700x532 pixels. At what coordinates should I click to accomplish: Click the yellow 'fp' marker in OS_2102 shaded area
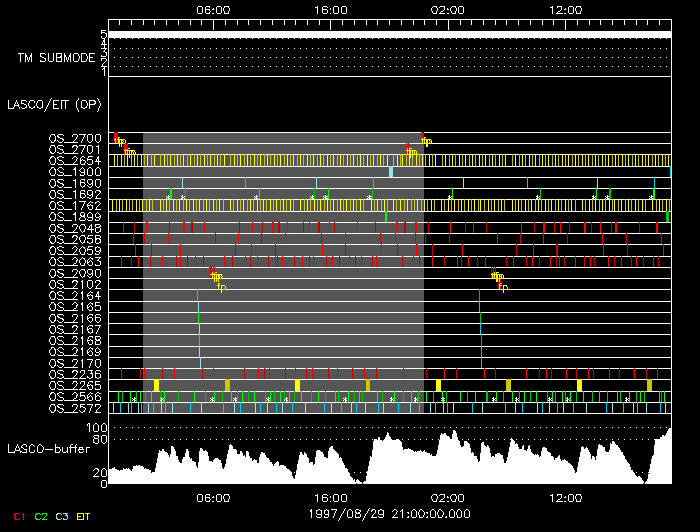pos(222,287)
